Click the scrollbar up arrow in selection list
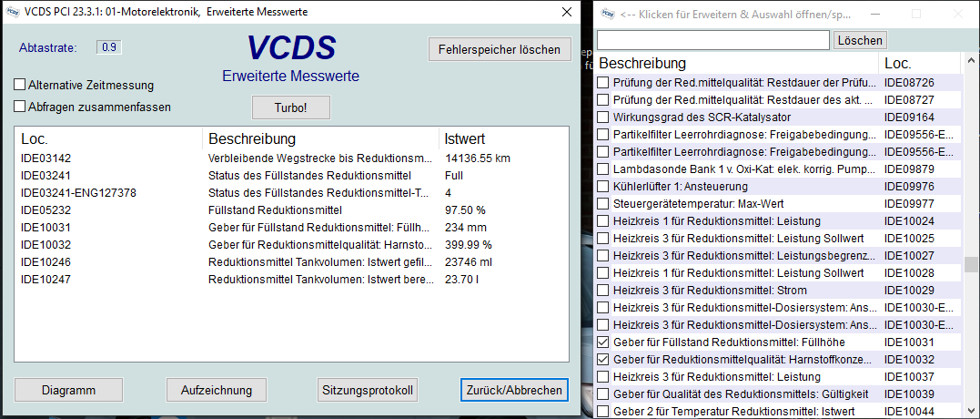Viewport: 980px width, 419px height. click(971, 60)
